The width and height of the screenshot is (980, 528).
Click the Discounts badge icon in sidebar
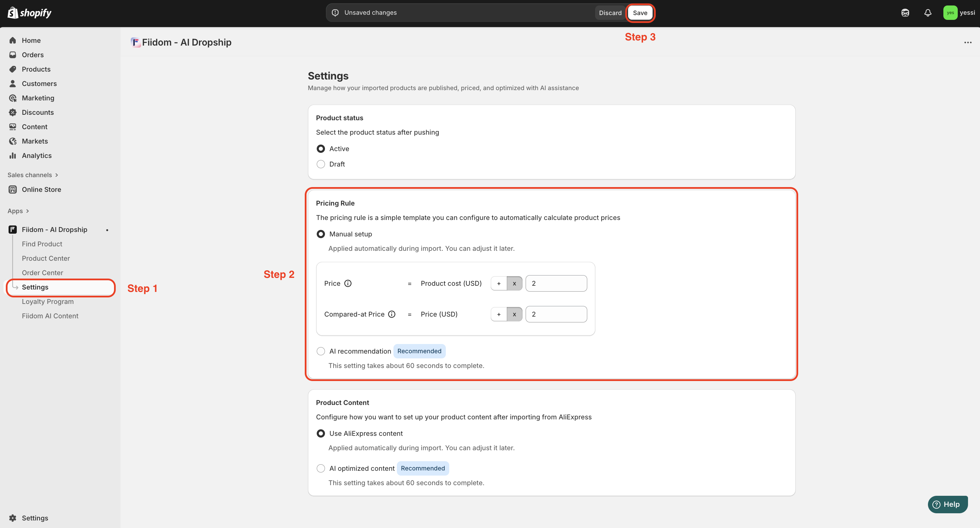pos(13,112)
